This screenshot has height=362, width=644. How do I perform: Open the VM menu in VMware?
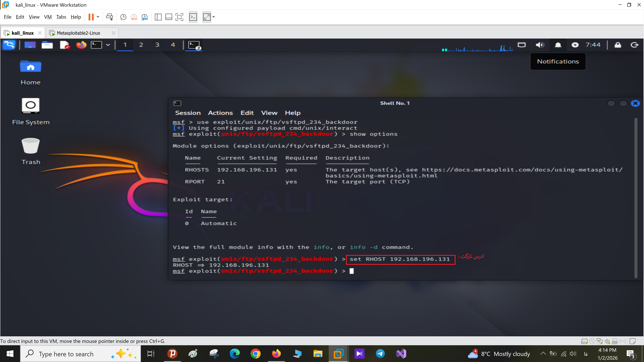(48, 17)
